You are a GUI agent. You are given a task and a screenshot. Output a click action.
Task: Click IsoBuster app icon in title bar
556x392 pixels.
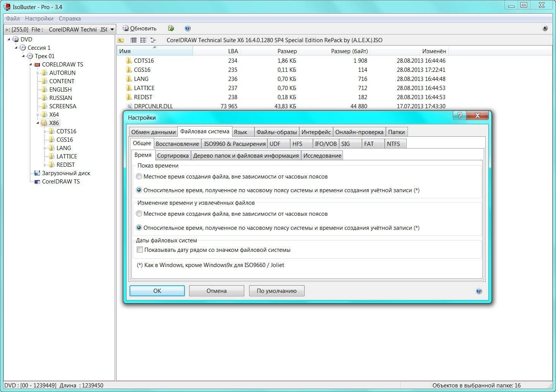click(7, 6)
